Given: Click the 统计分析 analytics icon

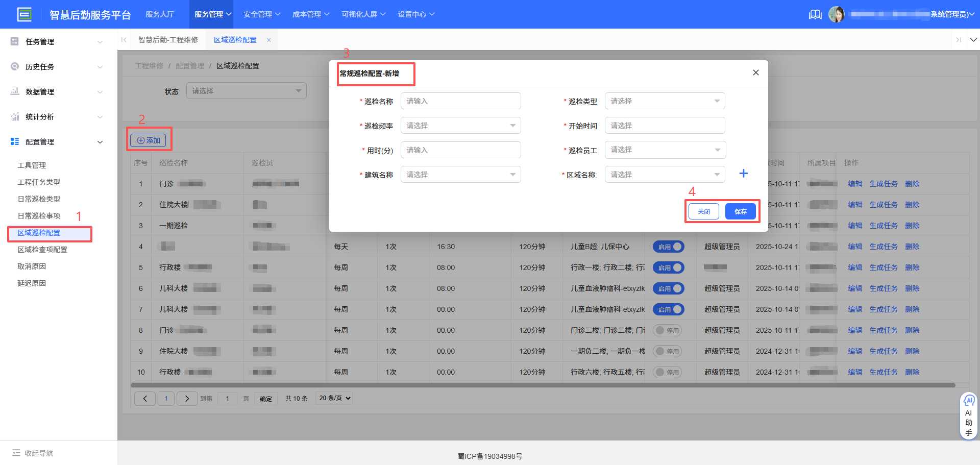Looking at the screenshot, I should click(x=14, y=116).
